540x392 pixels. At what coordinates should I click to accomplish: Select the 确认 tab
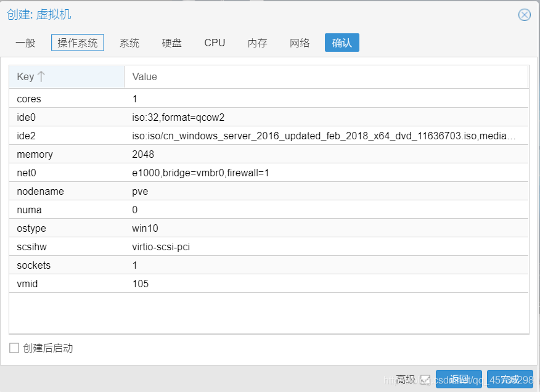[x=342, y=43]
